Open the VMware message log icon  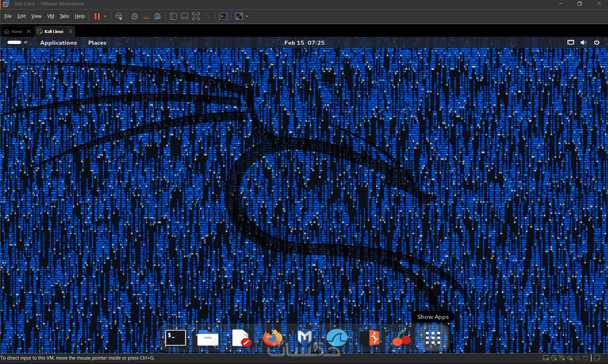coord(597,358)
